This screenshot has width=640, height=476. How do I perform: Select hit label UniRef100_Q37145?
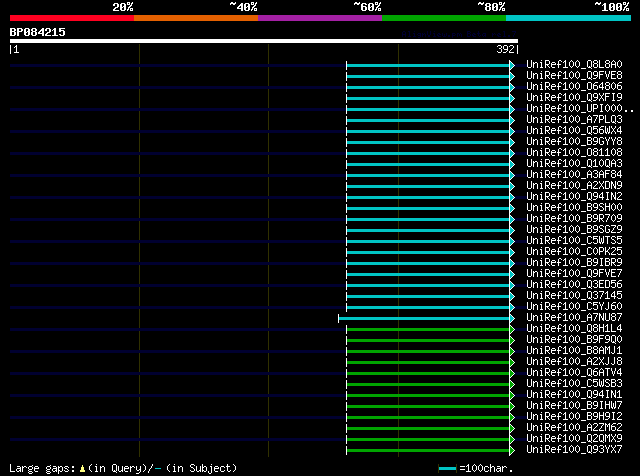click(x=574, y=296)
